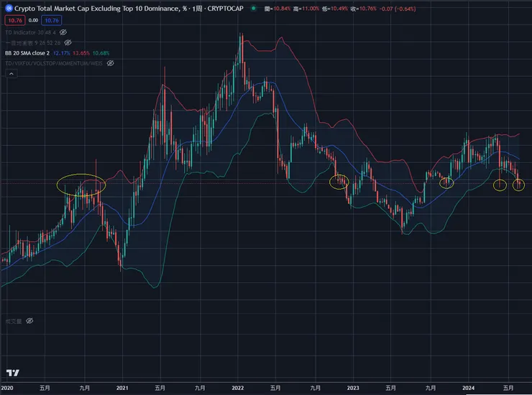This screenshot has width=532, height=395.
Task: Click the green market status dot
Action: coord(254,8)
